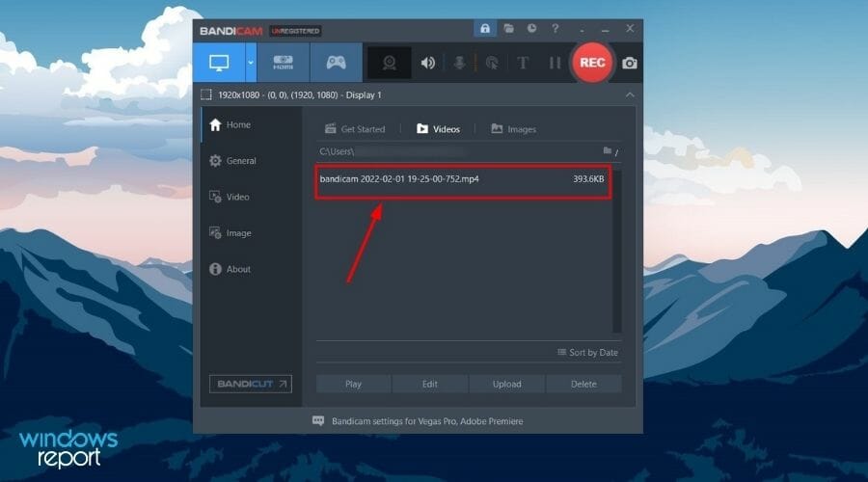
Task: Open Image settings in sidebar
Action: coord(252,233)
